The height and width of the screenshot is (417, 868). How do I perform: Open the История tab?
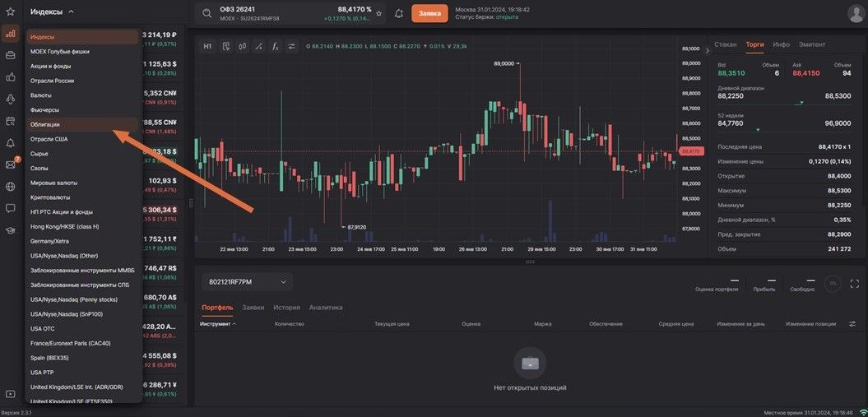pos(287,308)
